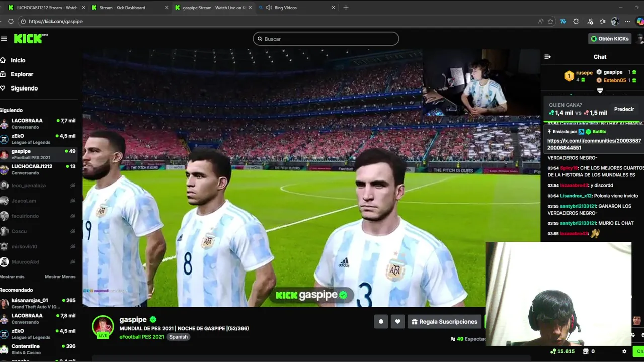Click the media control music icon

click(590, 21)
